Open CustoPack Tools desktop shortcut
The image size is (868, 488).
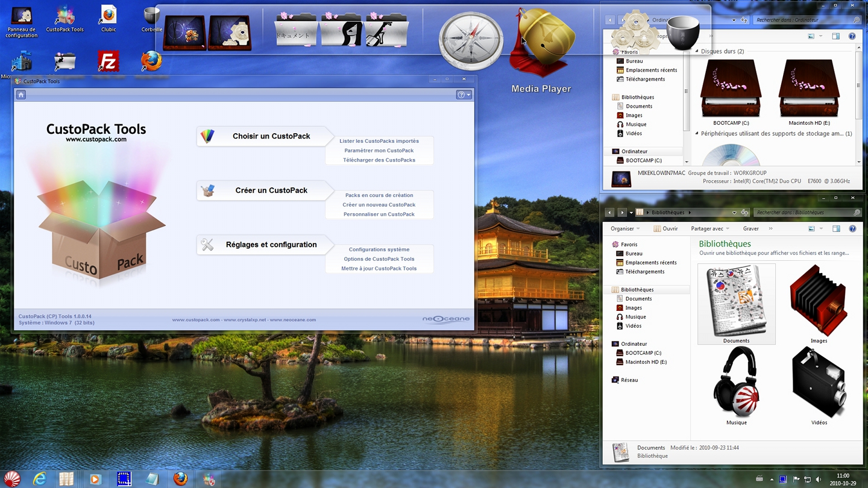click(x=65, y=19)
